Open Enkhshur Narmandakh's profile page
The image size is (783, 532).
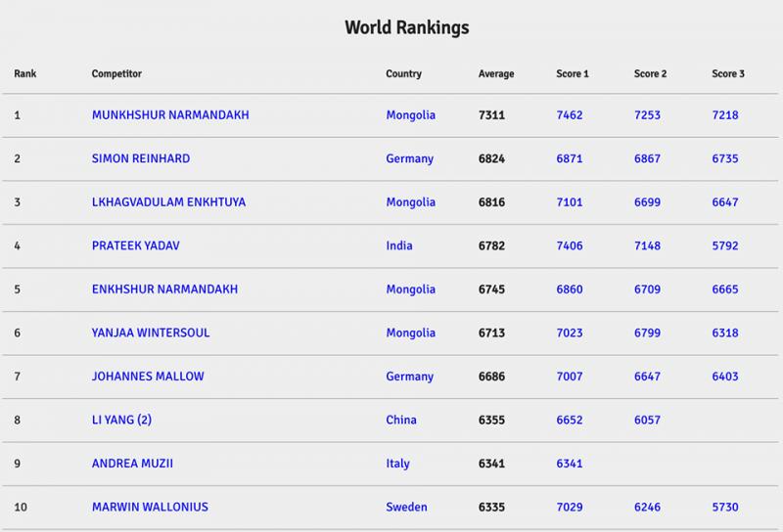click(164, 289)
